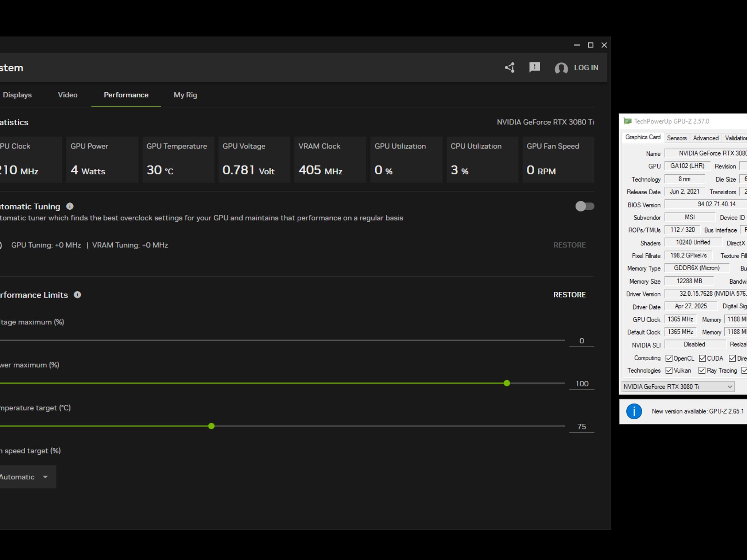This screenshot has width=747, height=560.
Task: Click the voltage maximum value field
Action: [582, 341]
